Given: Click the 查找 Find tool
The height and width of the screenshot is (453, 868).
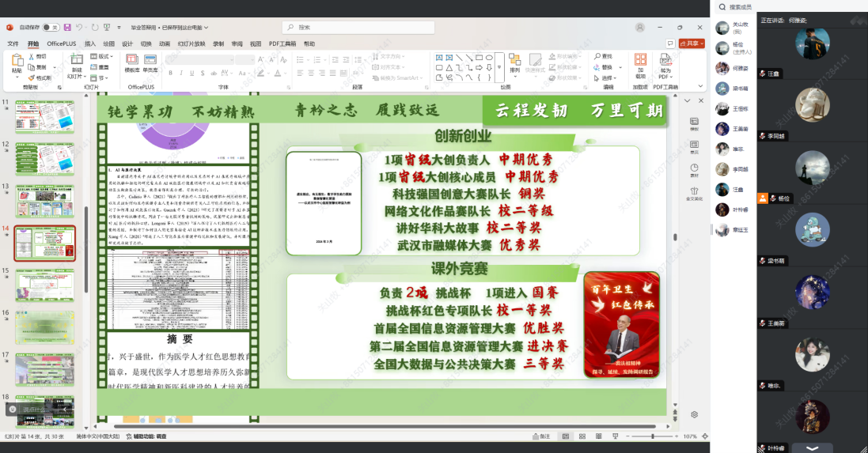Looking at the screenshot, I should point(603,56).
